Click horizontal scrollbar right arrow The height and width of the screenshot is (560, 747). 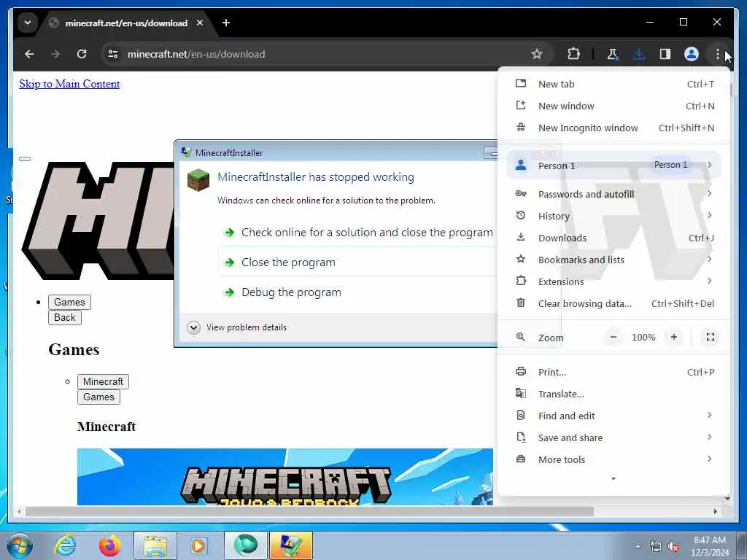pos(715,511)
